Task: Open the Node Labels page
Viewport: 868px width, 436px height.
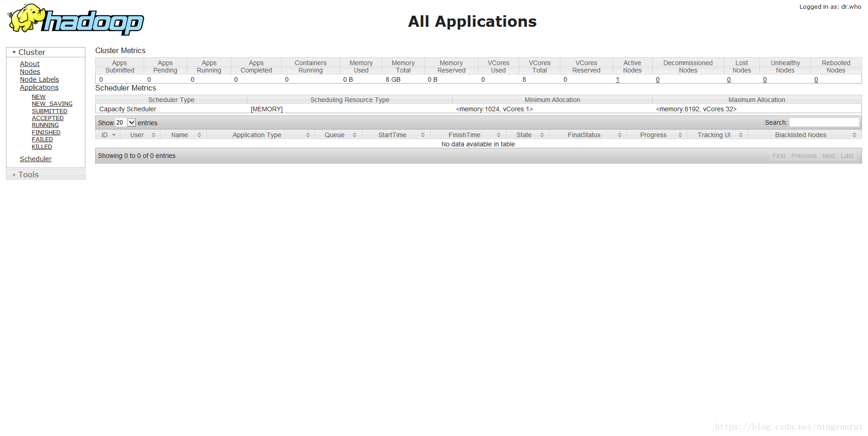Action: click(39, 79)
